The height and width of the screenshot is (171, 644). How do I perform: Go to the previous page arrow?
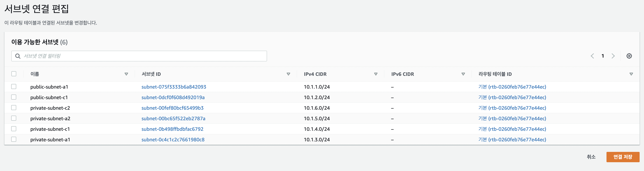592,56
